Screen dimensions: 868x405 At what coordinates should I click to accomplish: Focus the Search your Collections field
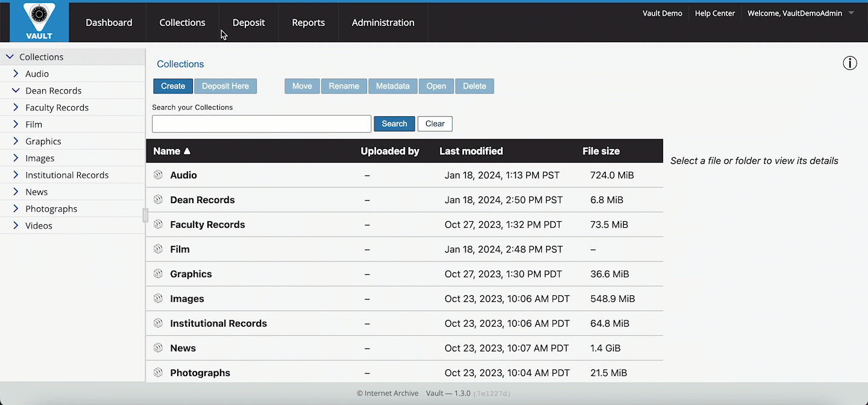point(261,124)
